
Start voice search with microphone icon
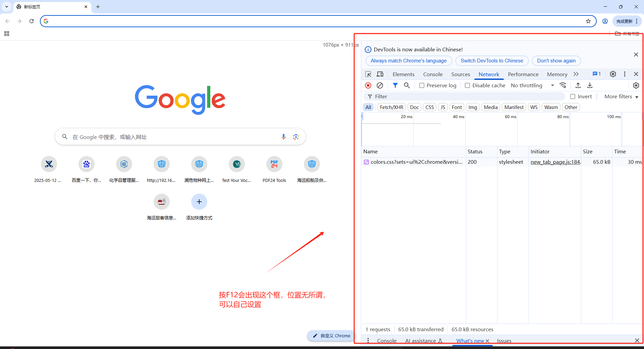[283, 137]
